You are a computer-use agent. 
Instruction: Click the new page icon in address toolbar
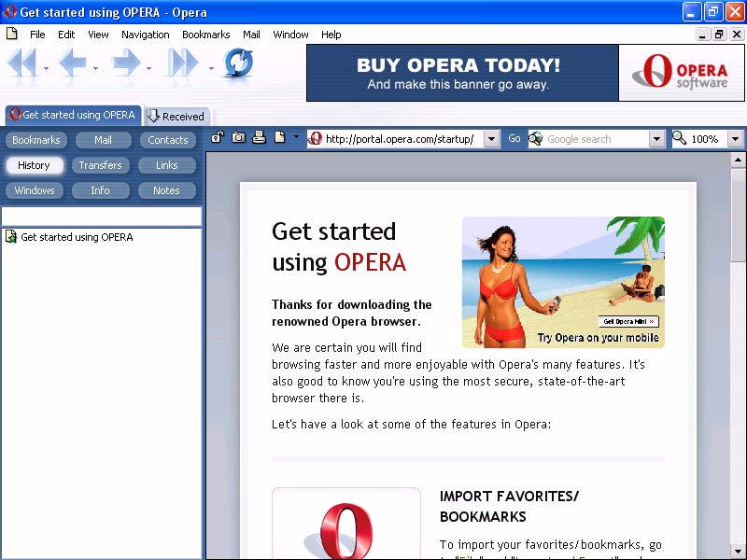(x=279, y=137)
